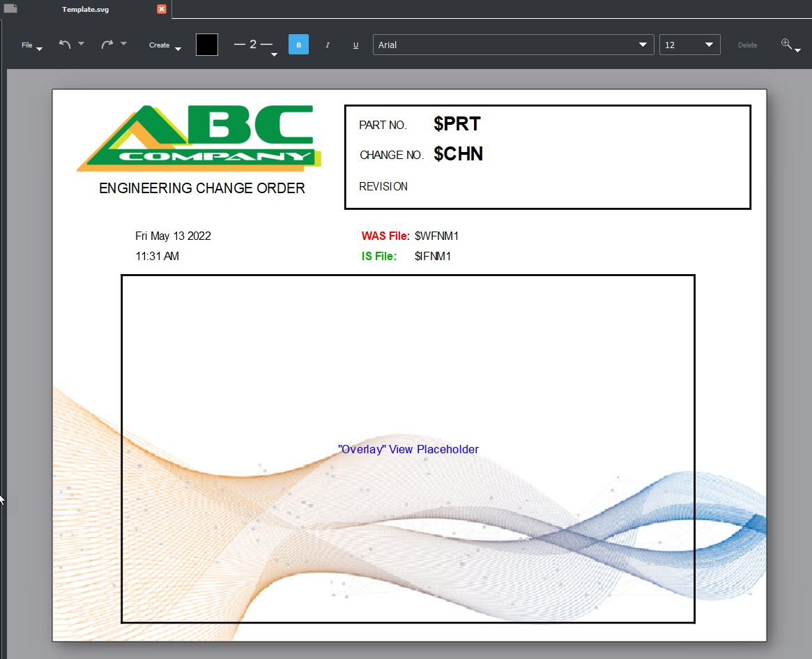Switch to the Template.svg tab
Screen dimensions: 812x659
tap(85, 9)
